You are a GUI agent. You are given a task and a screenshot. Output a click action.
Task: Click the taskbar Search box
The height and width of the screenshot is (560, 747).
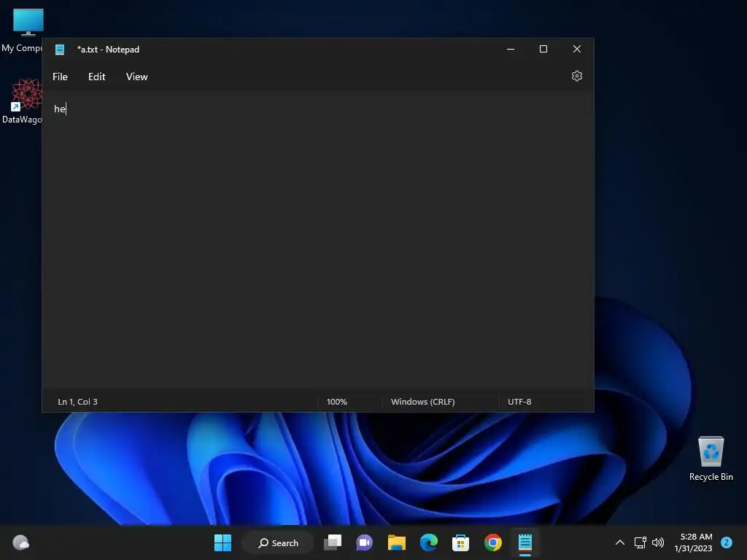(278, 542)
